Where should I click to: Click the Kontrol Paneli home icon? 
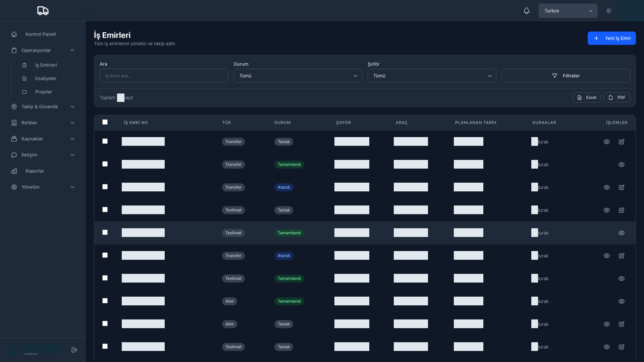(x=14, y=34)
